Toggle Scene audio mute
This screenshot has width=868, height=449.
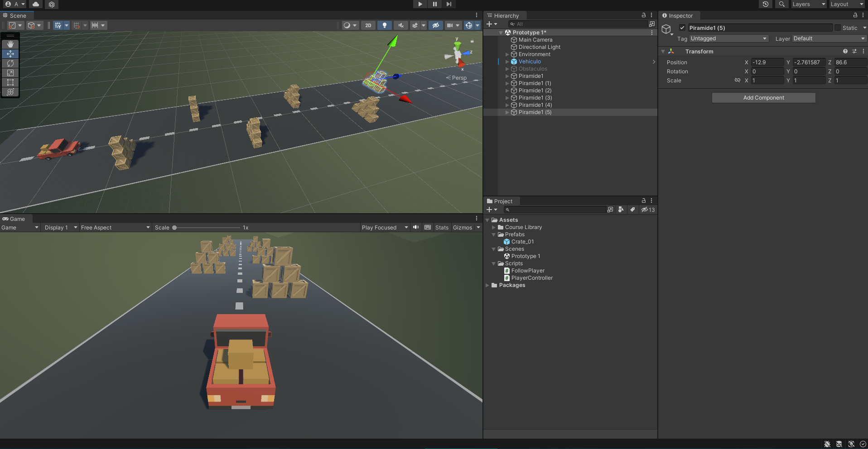(401, 25)
